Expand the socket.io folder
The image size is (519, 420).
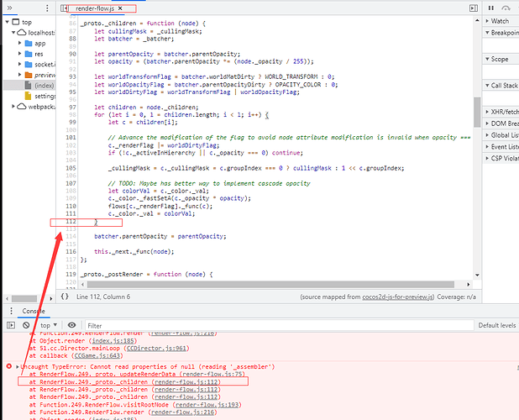[x=19, y=64]
